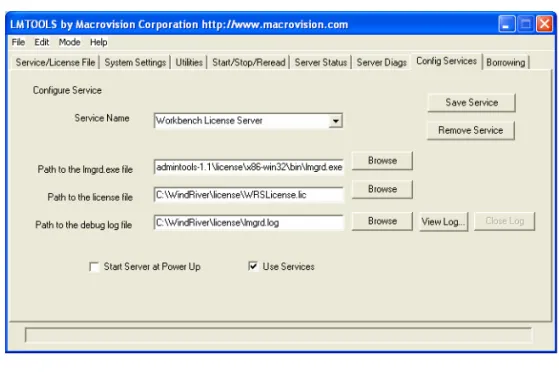Switch to System Settings tab
Image resolution: width=559 pixels, height=372 pixels.
(x=135, y=62)
